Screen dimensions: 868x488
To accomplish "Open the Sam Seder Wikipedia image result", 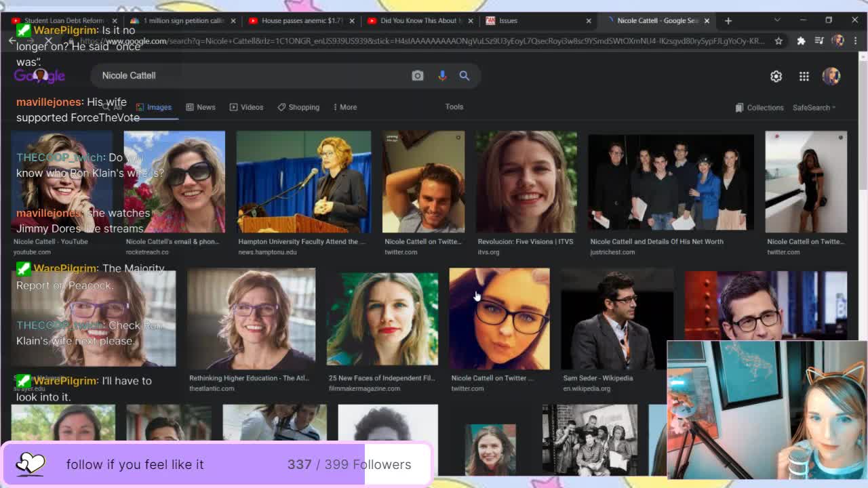I will coord(617,319).
